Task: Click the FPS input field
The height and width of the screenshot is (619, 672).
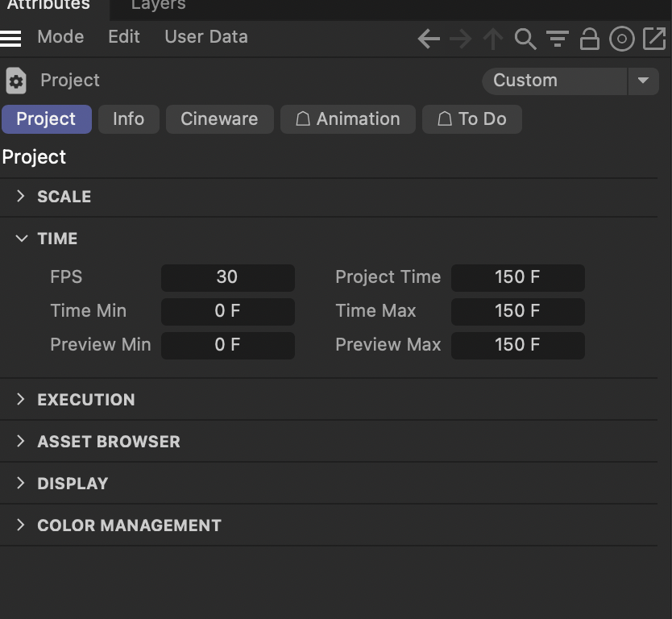Action: pos(227,277)
